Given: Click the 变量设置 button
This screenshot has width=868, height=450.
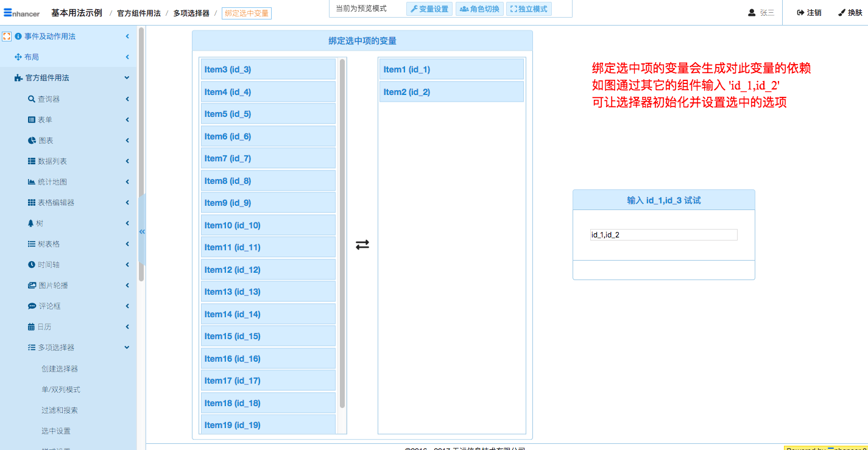Looking at the screenshot, I should [429, 9].
